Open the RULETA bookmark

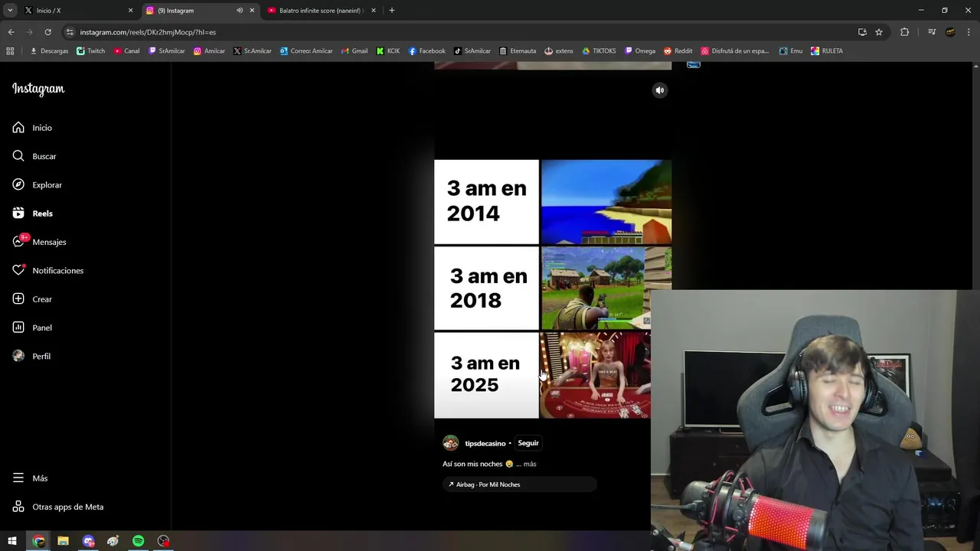827,51
